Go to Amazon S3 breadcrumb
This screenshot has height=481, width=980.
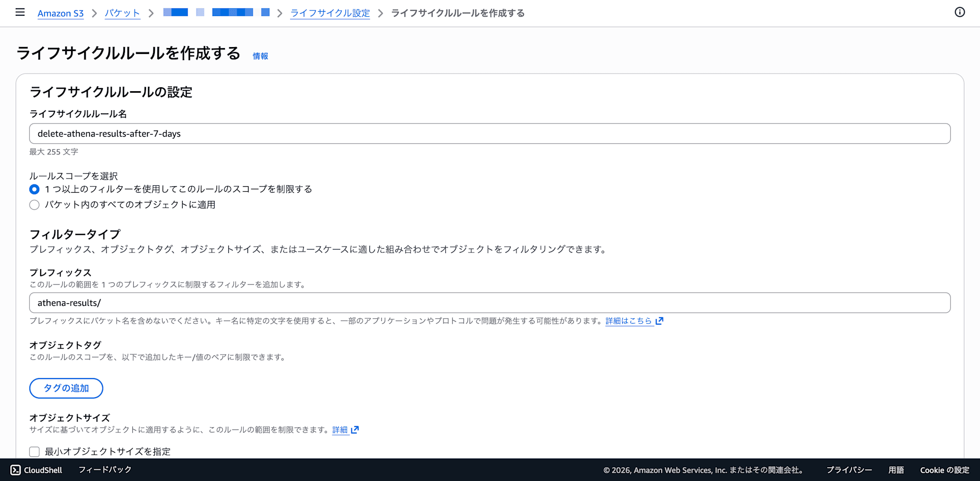pyautogui.click(x=61, y=13)
